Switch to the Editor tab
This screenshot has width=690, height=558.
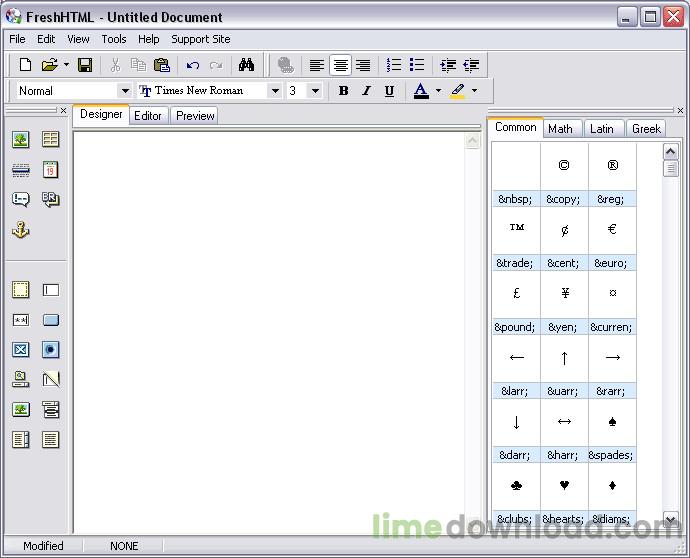(x=148, y=116)
